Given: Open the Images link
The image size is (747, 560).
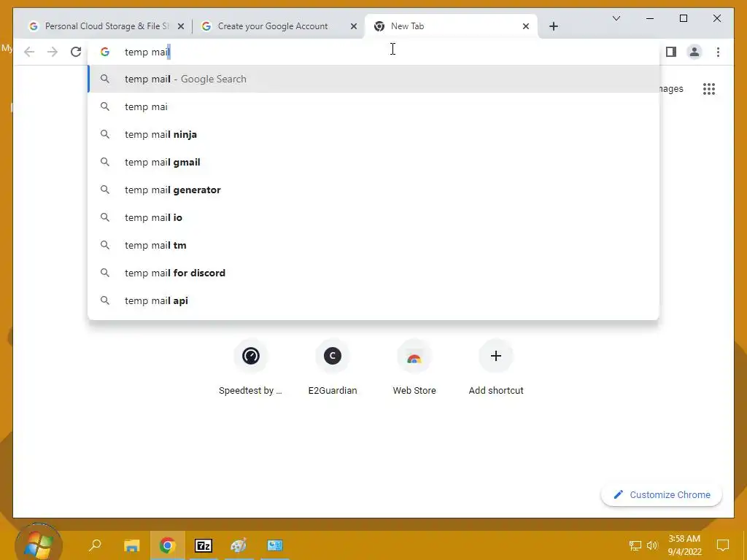Looking at the screenshot, I should (x=671, y=88).
